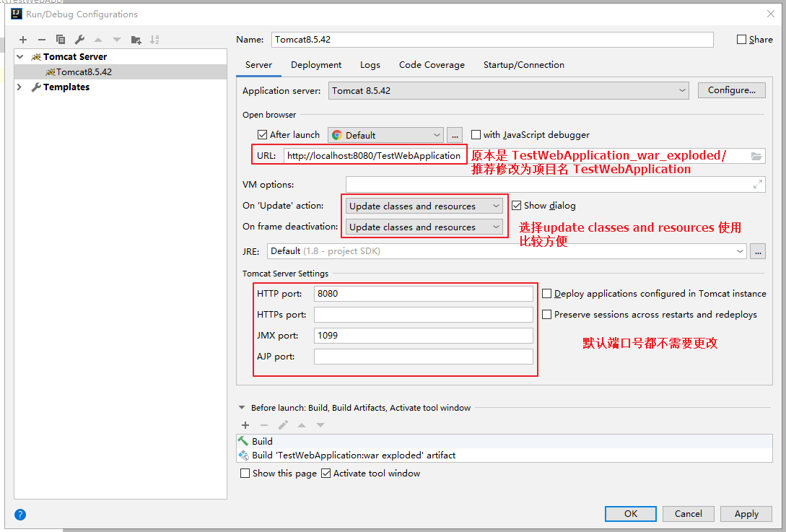Open help with question mark icon

(x=20, y=515)
